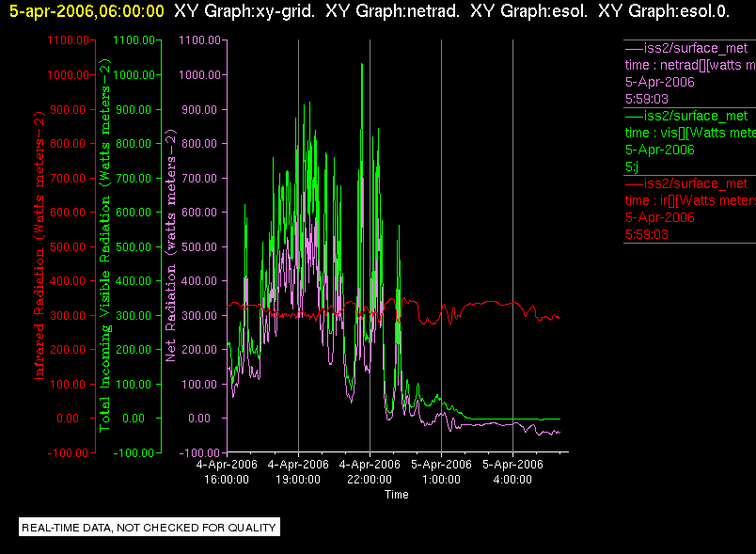The height and width of the screenshot is (554, 756).
Task: Click the 'XY Graph:esol.0.' title text
Action: click(664, 10)
